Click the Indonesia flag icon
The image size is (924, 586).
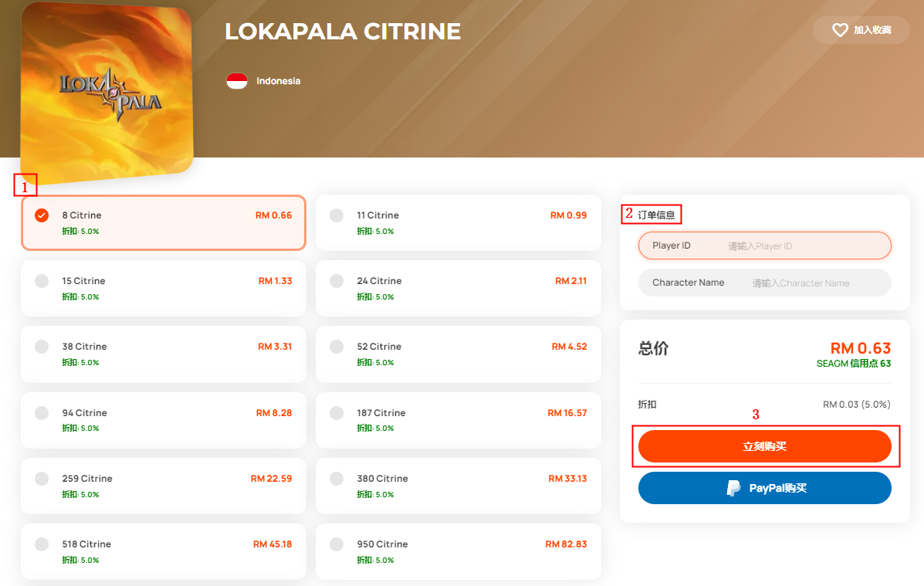click(x=237, y=81)
